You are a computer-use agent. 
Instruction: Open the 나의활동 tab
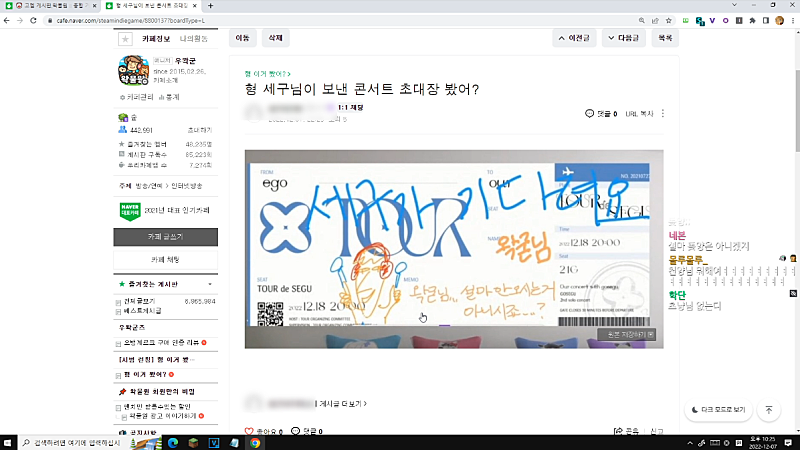tap(194, 39)
